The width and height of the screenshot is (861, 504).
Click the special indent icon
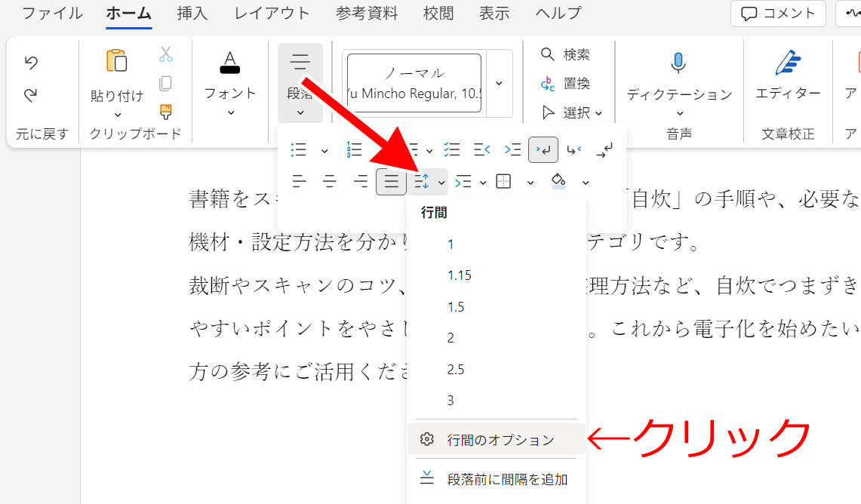[x=463, y=181]
